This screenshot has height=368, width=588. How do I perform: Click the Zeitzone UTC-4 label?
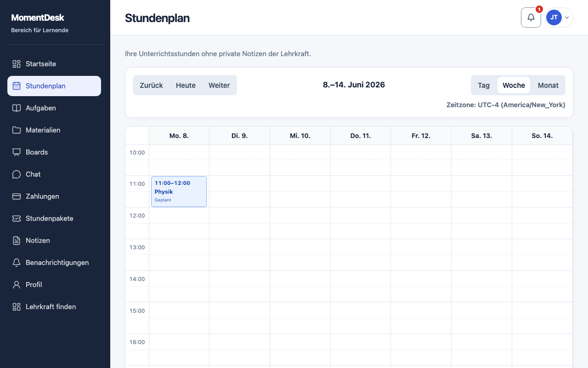click(x=506, y=105)
